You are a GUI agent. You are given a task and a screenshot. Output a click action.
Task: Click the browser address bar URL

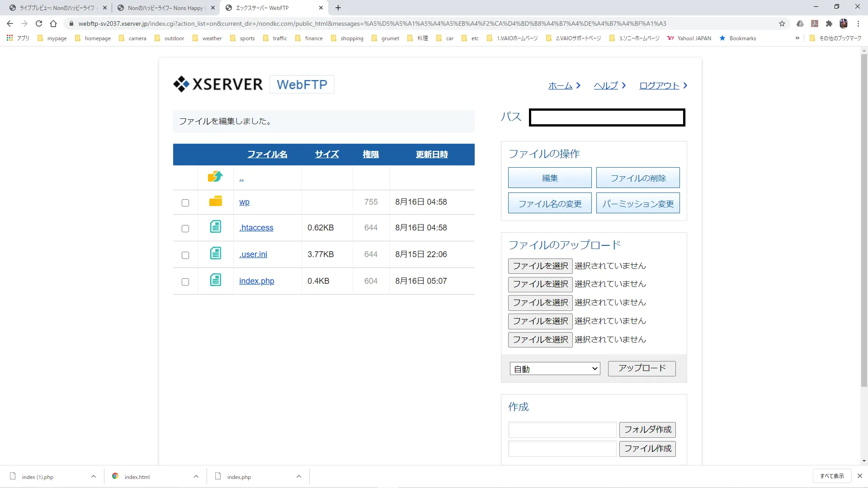(372, 23)
